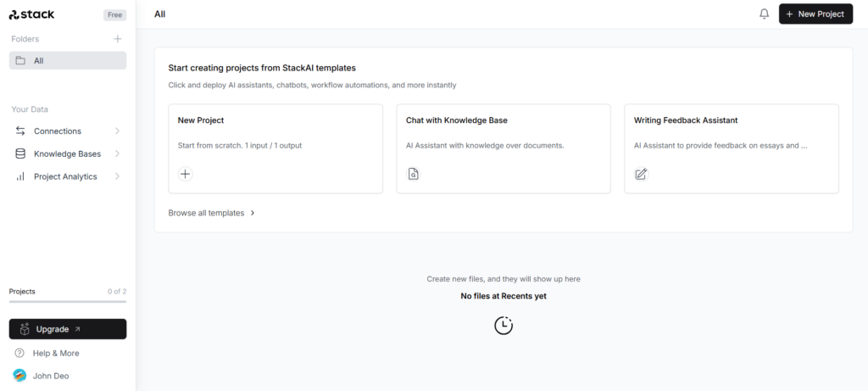This screenshot has width=868, height=391.
Task: Click the notification bell icon
Action: point(764,14)
